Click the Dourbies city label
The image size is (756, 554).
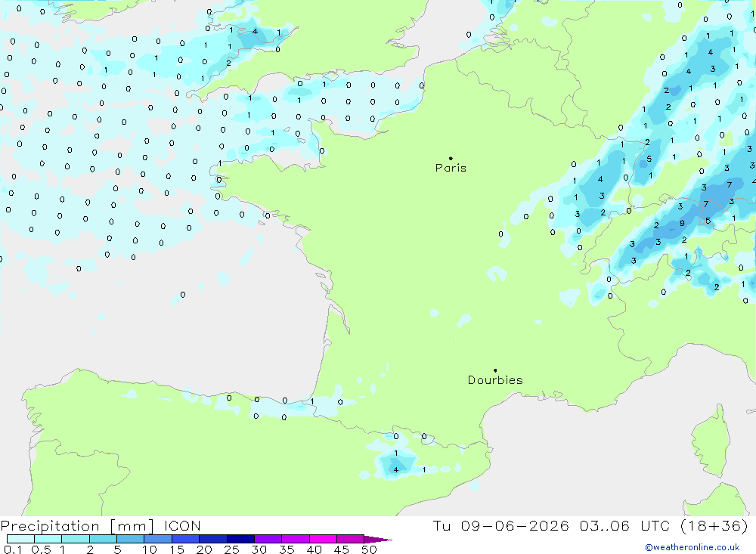(x=495, y=380)
